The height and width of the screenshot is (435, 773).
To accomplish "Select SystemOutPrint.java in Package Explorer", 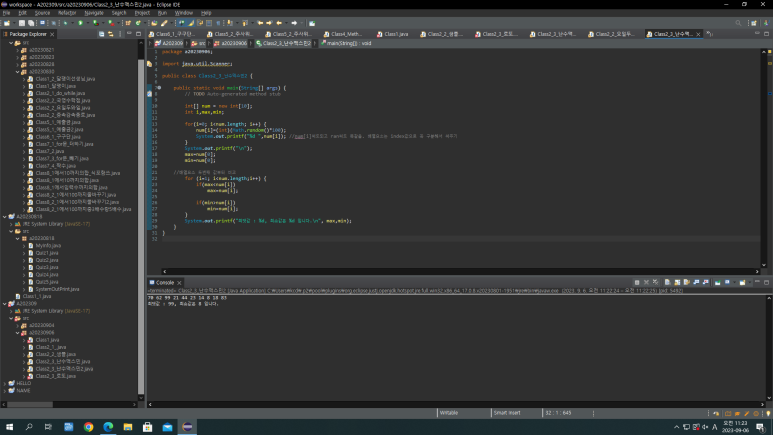I will coord(57,290).
